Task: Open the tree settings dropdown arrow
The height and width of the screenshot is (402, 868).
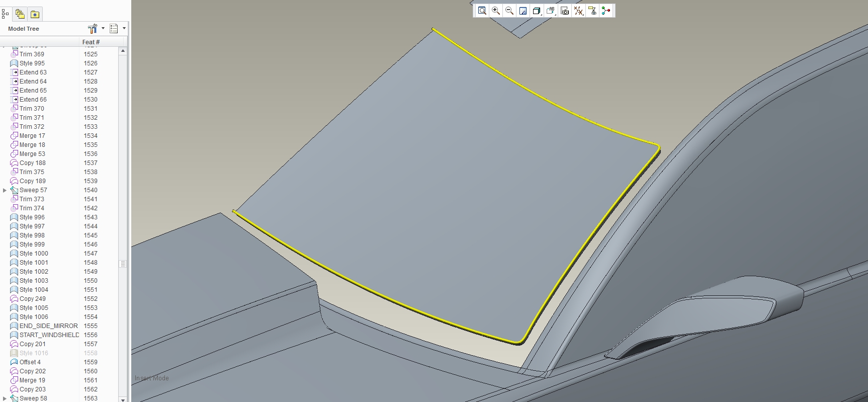Action: click(103, 29)
